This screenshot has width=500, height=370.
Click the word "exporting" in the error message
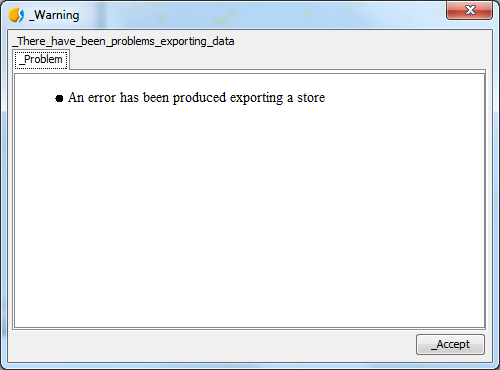pyautogui.click(x=257, y=98)
